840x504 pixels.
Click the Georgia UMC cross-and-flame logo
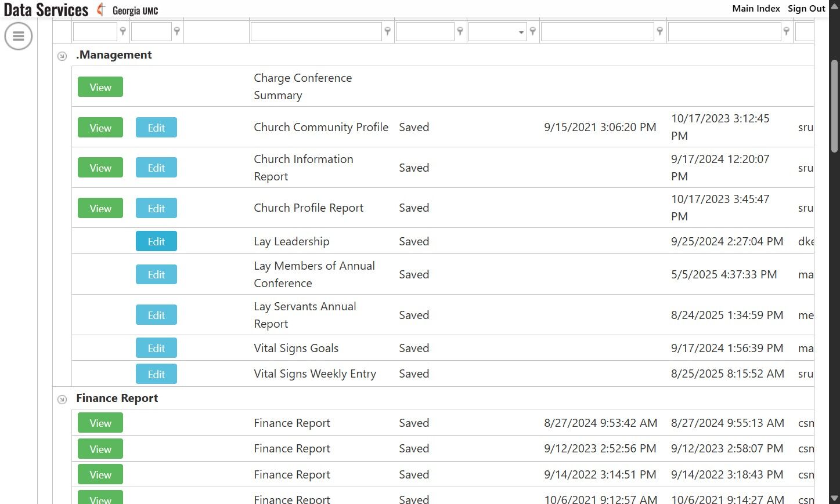[x=101, y=10]
